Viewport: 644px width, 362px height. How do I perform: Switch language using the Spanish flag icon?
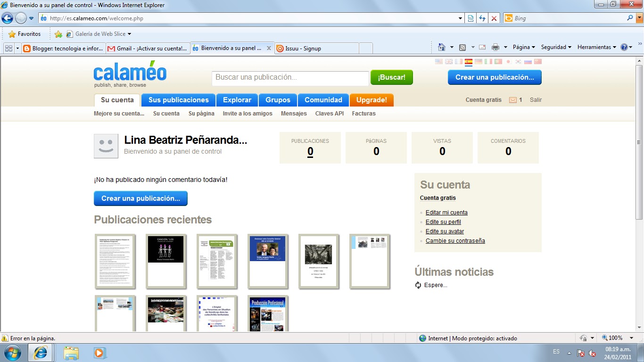tap(469, 61)
